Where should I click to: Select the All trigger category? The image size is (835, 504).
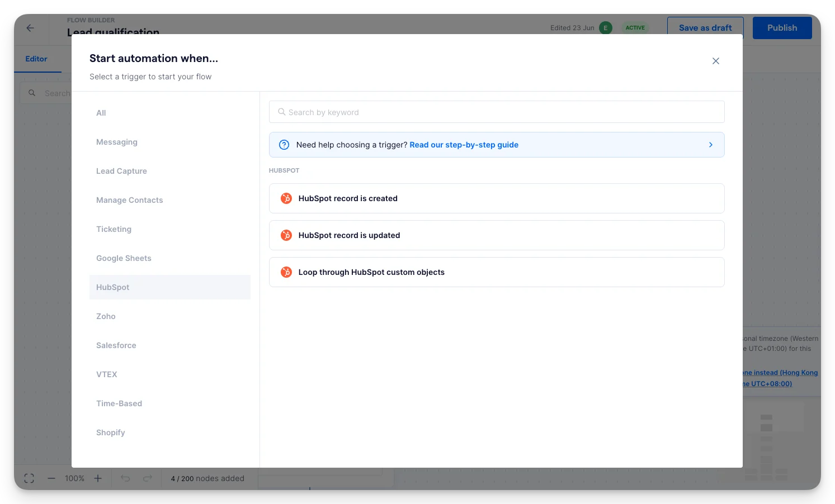tap(170, 113)
